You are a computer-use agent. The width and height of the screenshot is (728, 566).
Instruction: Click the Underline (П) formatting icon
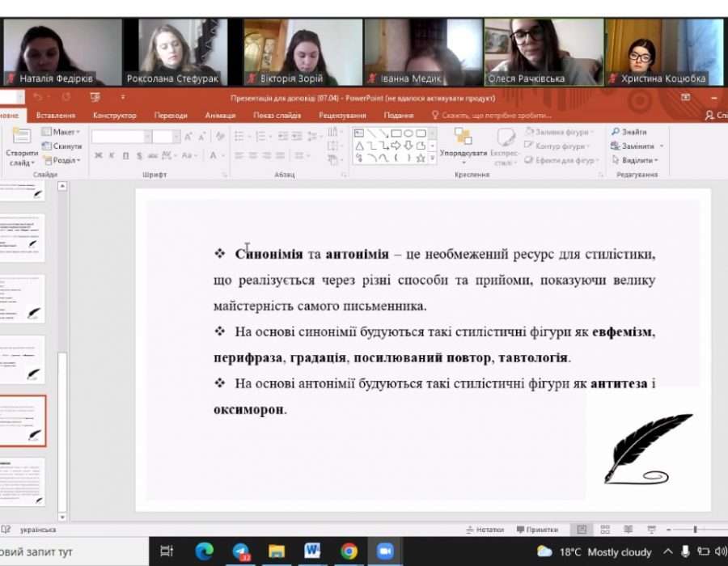click(x=125, y=155)
